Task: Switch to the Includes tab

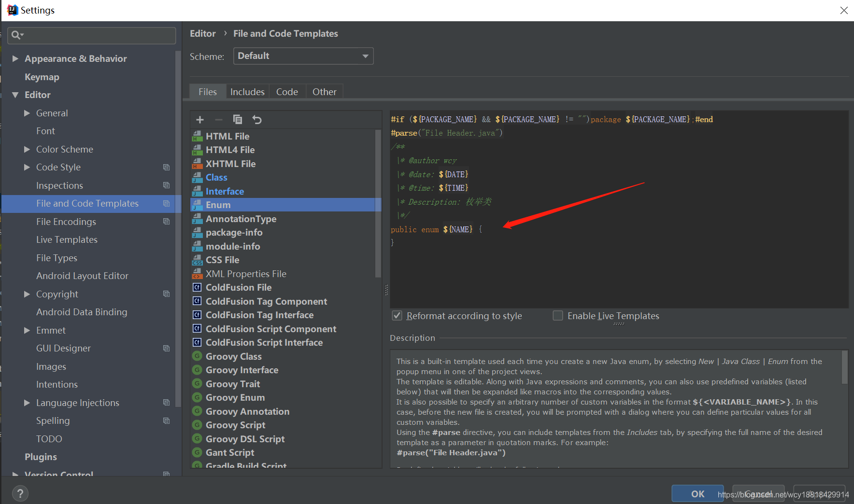Action: pos(247,91)
